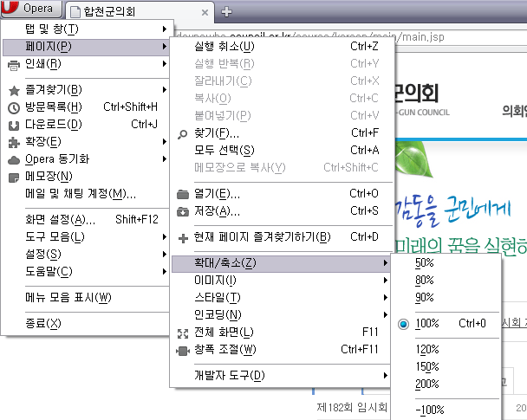This screenshot has height=420, width=527.
Task: Click the cloud icon for Opera 동기화
Action: click(x=14, y=160)
